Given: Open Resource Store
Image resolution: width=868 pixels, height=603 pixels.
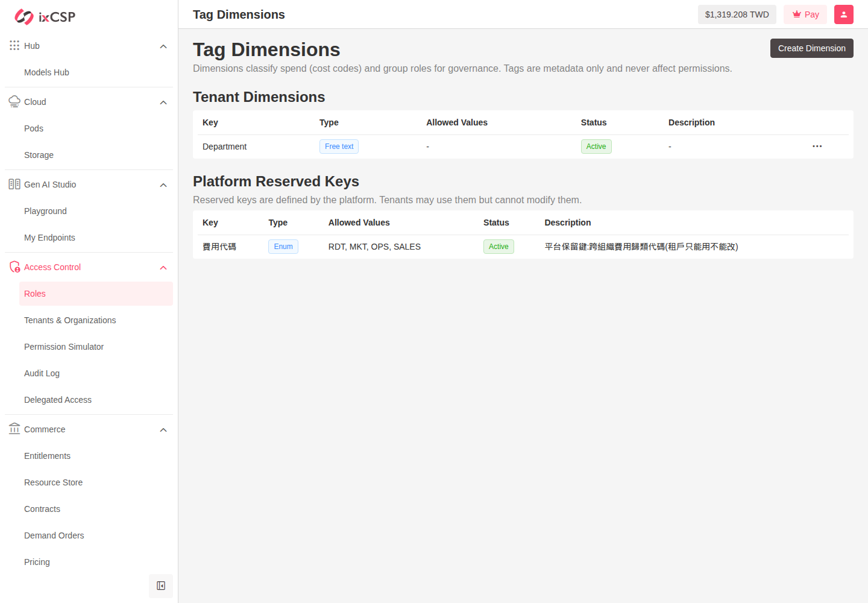Looking at the screenshot, I should (96, 482).
